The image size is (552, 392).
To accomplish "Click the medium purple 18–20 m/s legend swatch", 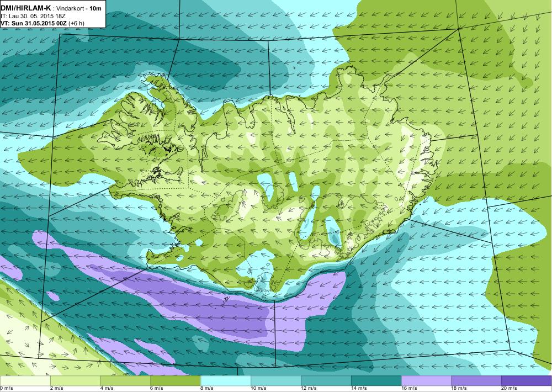I will pos(476,381).
